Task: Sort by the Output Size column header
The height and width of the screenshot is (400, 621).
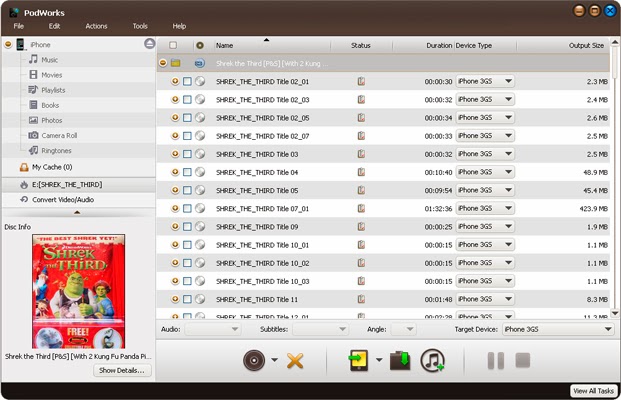Action: click(x=563, y=45)
